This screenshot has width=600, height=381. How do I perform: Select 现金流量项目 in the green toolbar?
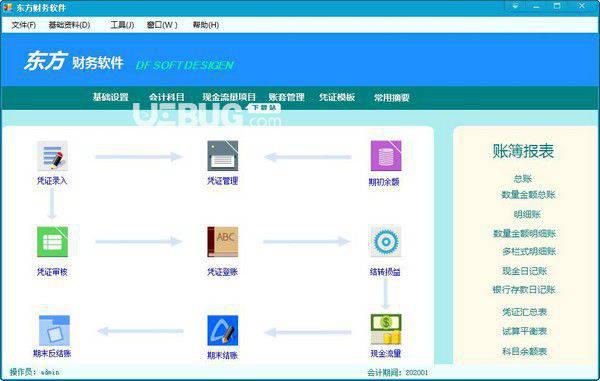(229, 97)
